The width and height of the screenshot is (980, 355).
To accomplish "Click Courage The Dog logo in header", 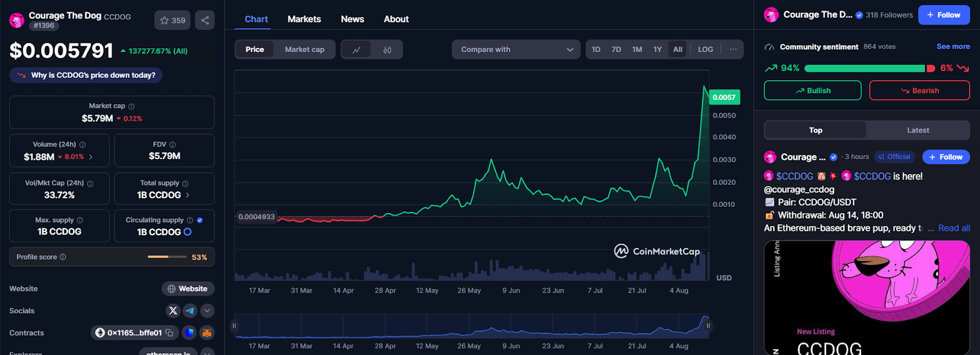I will tap(17, 21).
